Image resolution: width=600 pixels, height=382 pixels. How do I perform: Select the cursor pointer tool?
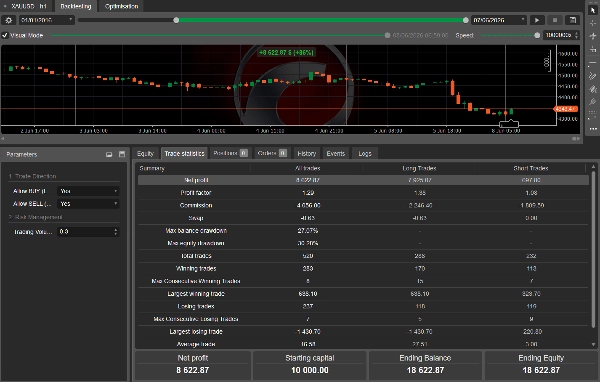coord(593,10)
